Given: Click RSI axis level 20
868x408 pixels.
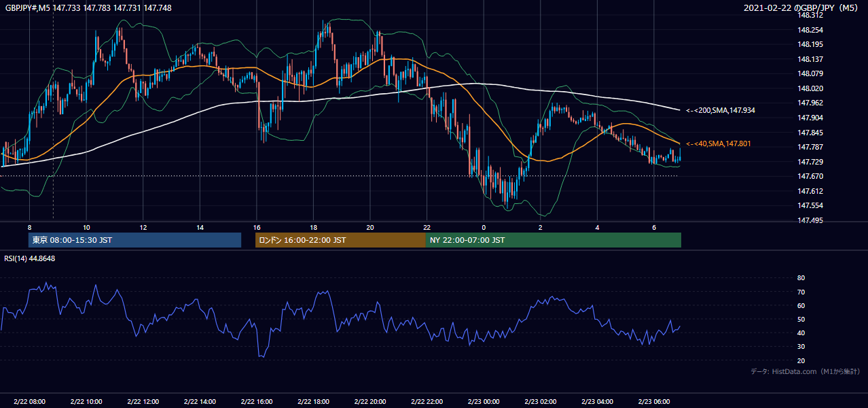Looking at the screenshot, I should pos(801,360).
